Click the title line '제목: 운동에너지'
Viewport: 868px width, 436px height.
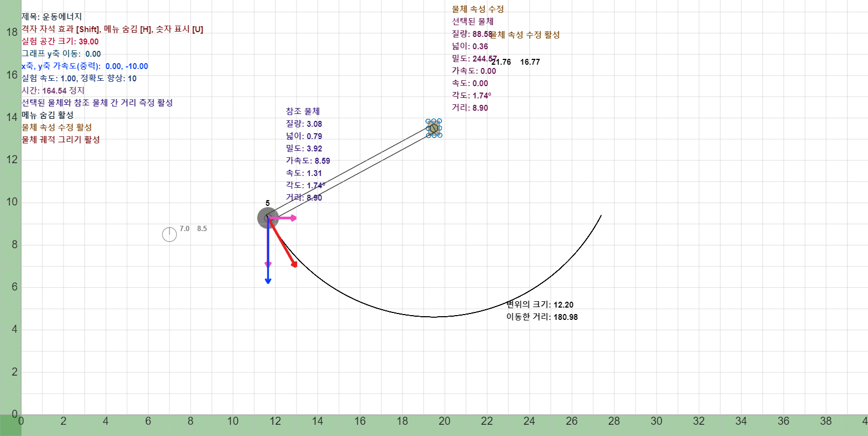52,17
